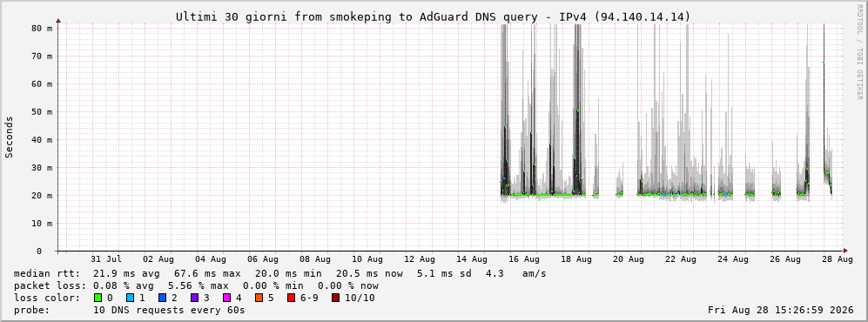Click the Seconds axis title

pos(10,138)
